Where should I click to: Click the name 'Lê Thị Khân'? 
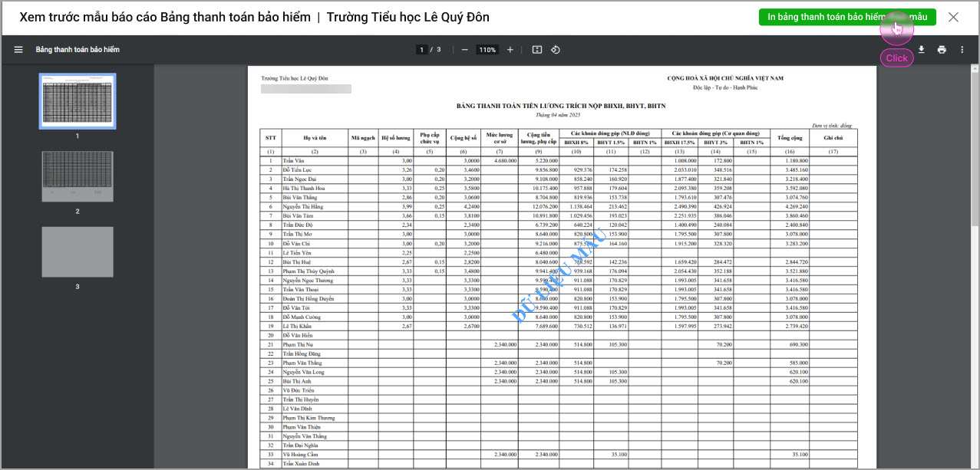[298, 326]
